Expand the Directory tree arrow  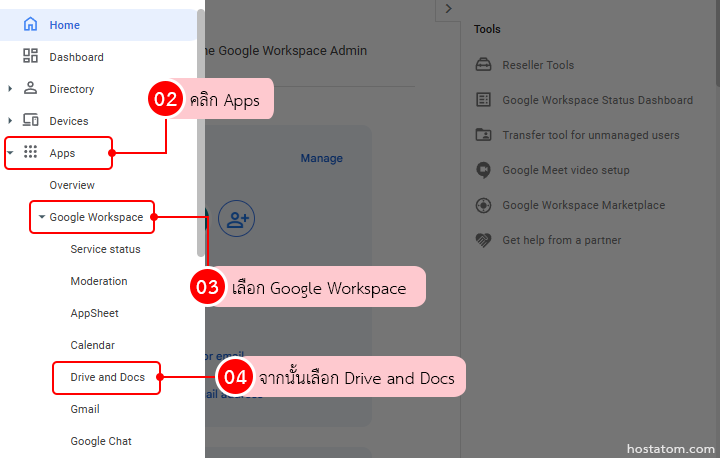(x=10, y=89)
